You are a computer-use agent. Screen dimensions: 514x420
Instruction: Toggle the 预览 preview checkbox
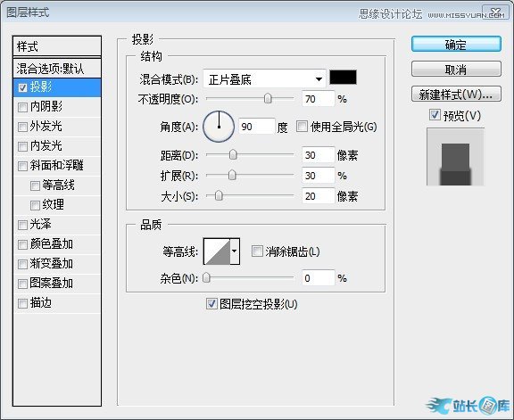coord(435,115)
